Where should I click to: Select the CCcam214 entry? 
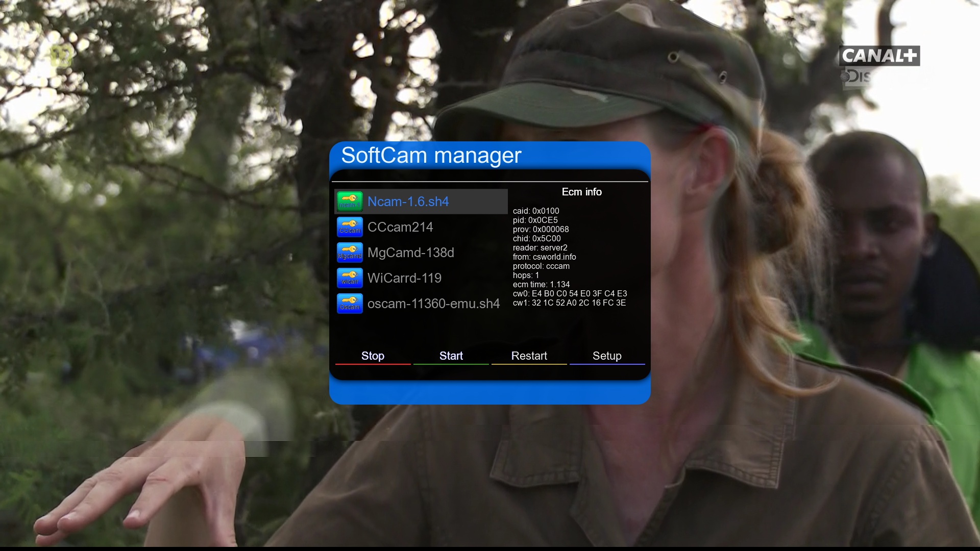(x=400, y=227)
